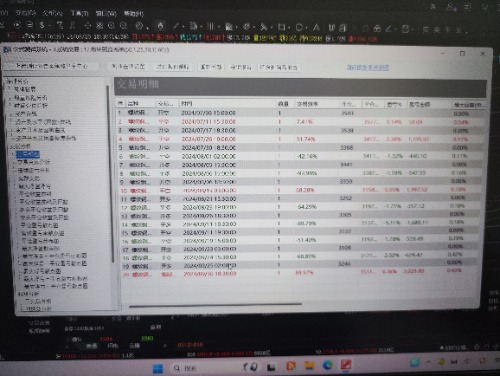Select the ellipse drawing tool icon
500x376 pixels.
coord(299,27)
